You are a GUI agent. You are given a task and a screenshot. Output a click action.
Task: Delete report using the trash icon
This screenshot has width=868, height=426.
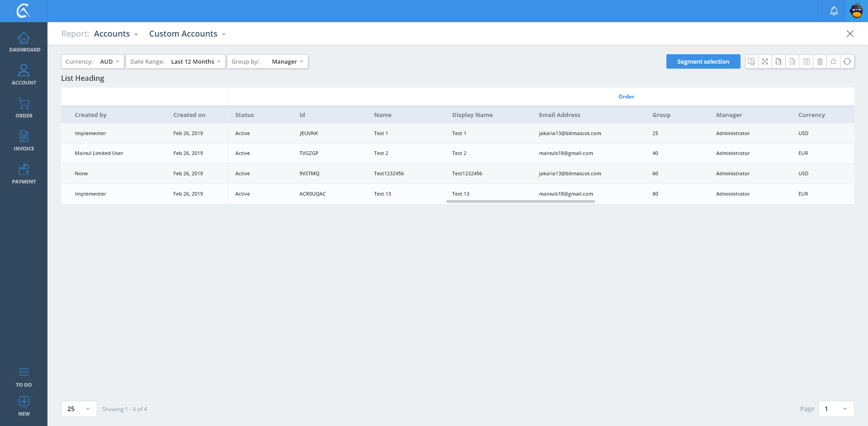820,61
